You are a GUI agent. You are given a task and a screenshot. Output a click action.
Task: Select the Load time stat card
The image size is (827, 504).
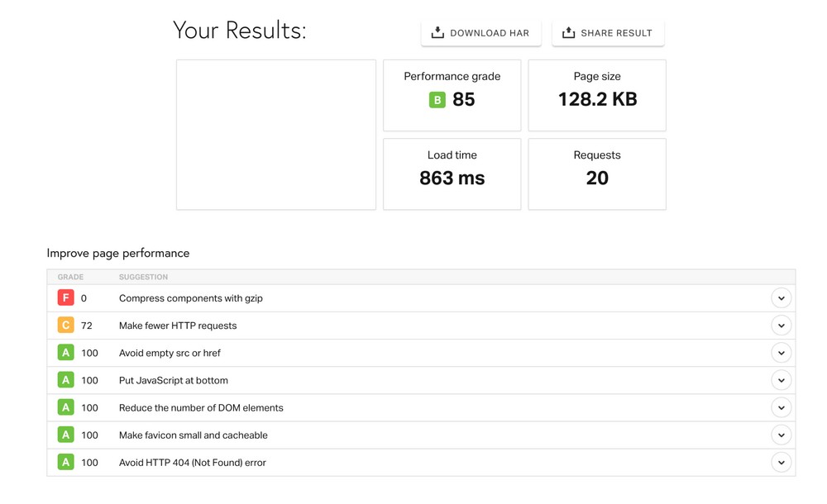tap(452, 174)
